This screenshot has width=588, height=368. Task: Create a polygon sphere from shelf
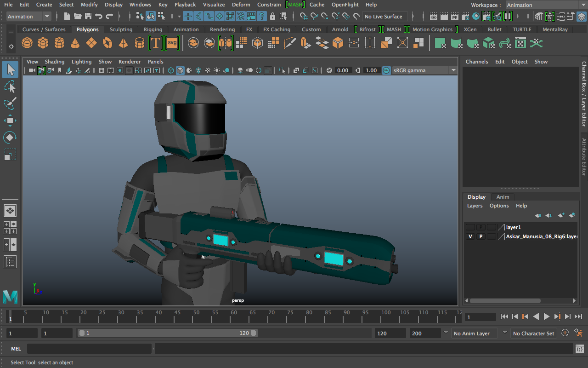click(27, 43)
